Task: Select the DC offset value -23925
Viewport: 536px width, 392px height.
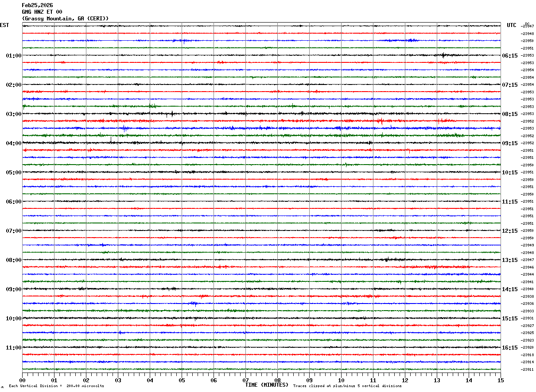Action: [528, 333]
